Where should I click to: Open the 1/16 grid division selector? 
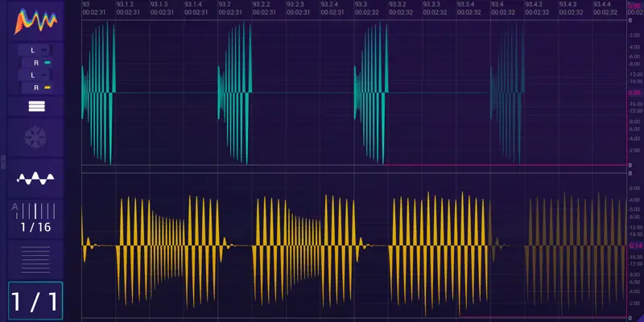point(35,228)
